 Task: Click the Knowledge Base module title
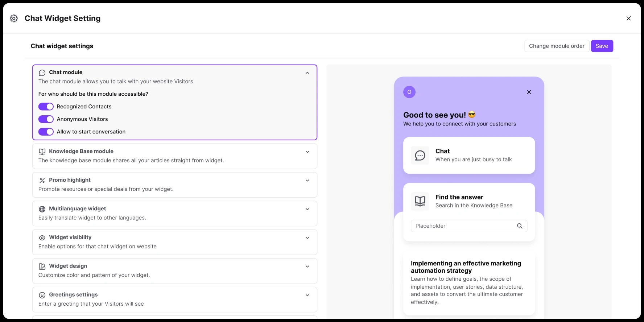[81, 151]
